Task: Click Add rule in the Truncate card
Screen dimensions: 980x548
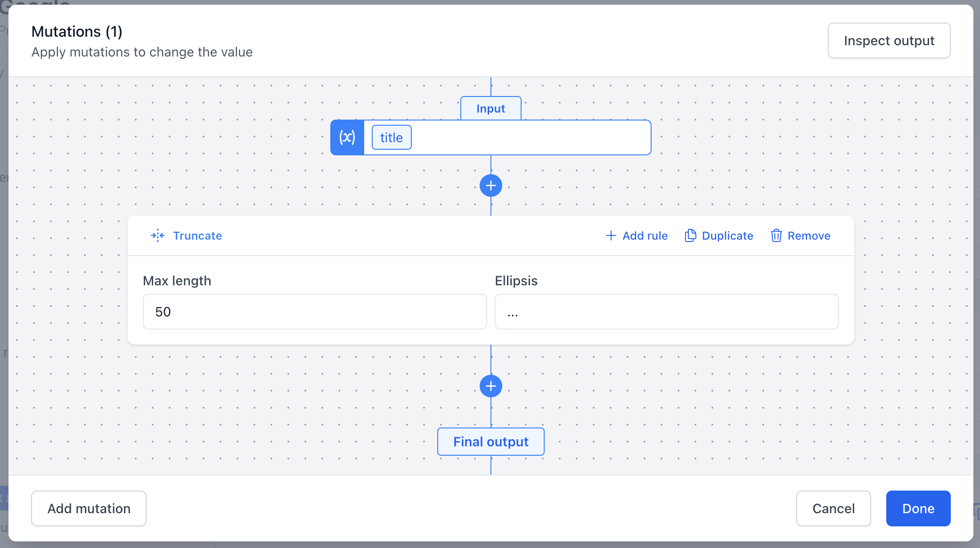Action: point(645,235)
